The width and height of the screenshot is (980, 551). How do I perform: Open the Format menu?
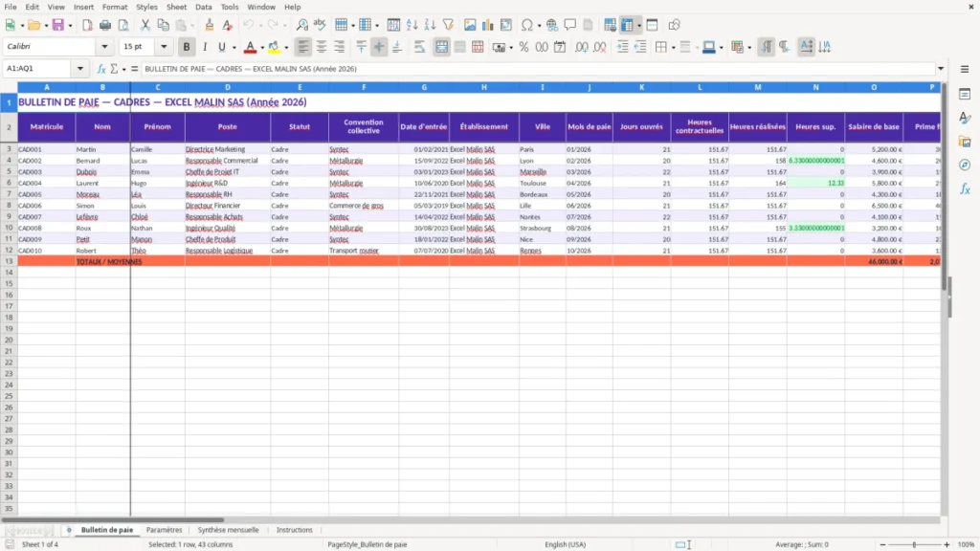click(x=115, y=7)
